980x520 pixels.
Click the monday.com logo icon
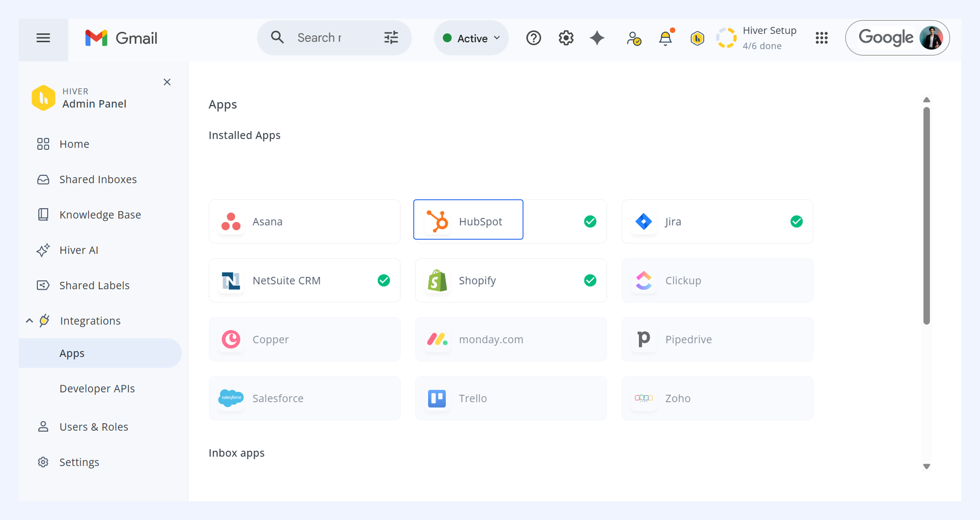(437, 339)
